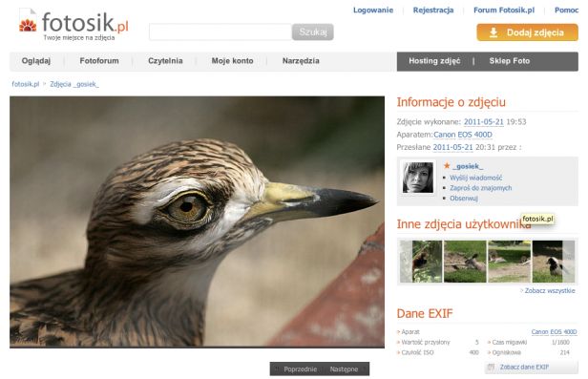Open the third user thumbnail of grassy field

[x=510, y=262]
